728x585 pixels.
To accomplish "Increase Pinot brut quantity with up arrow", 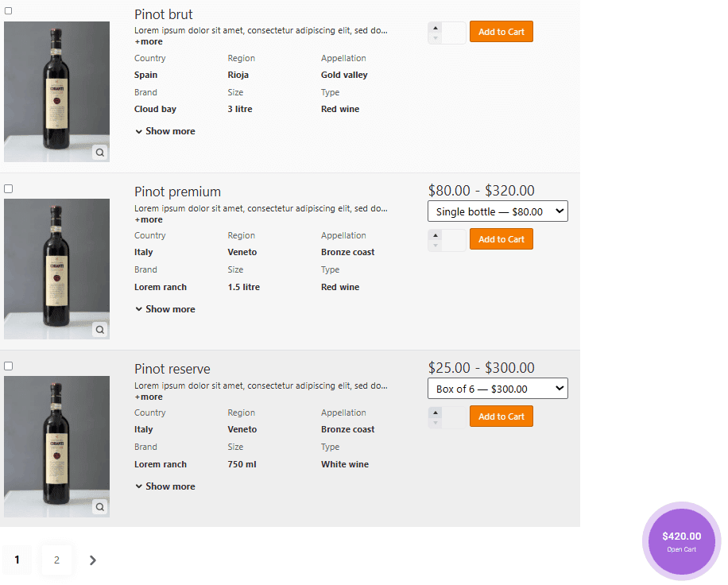I will (436, 28).
